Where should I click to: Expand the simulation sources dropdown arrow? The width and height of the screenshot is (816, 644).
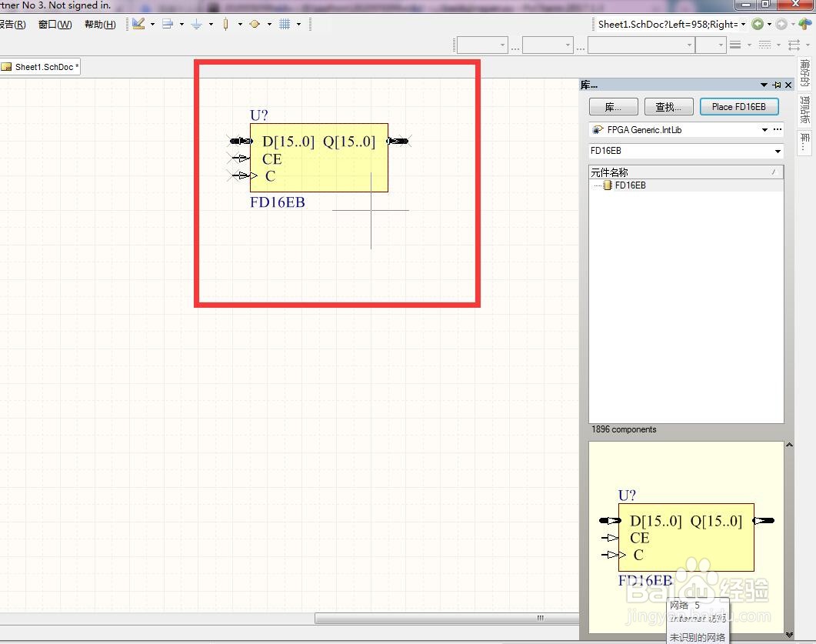(269, 24)
